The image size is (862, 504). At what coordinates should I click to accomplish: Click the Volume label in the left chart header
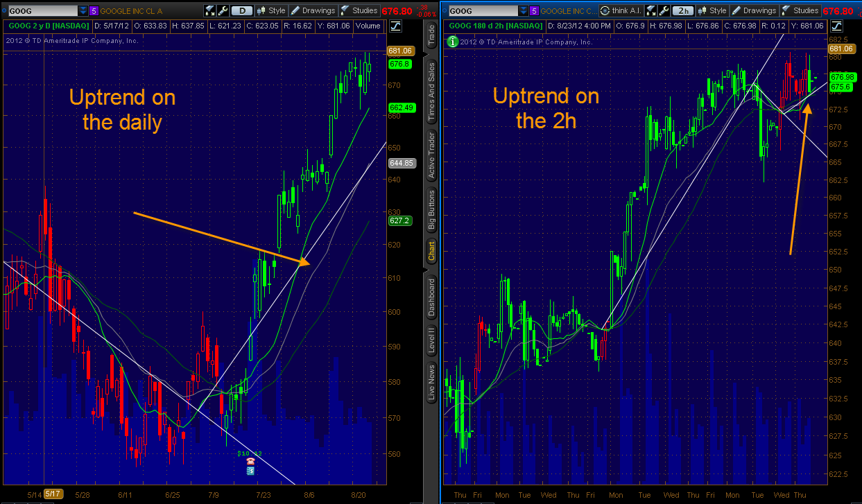pos(368,26)
